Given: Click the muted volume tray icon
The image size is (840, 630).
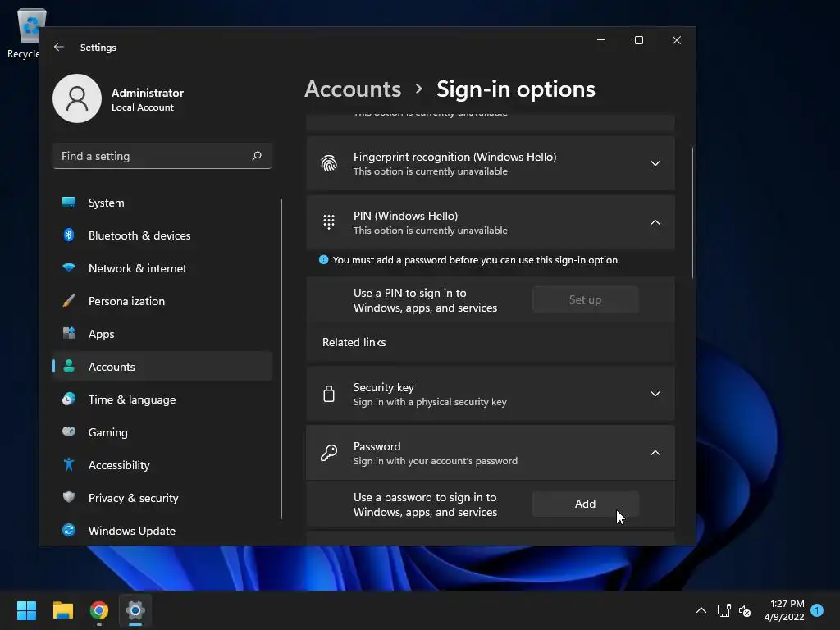Looking at the screenshot, I should tap(745, 610).
